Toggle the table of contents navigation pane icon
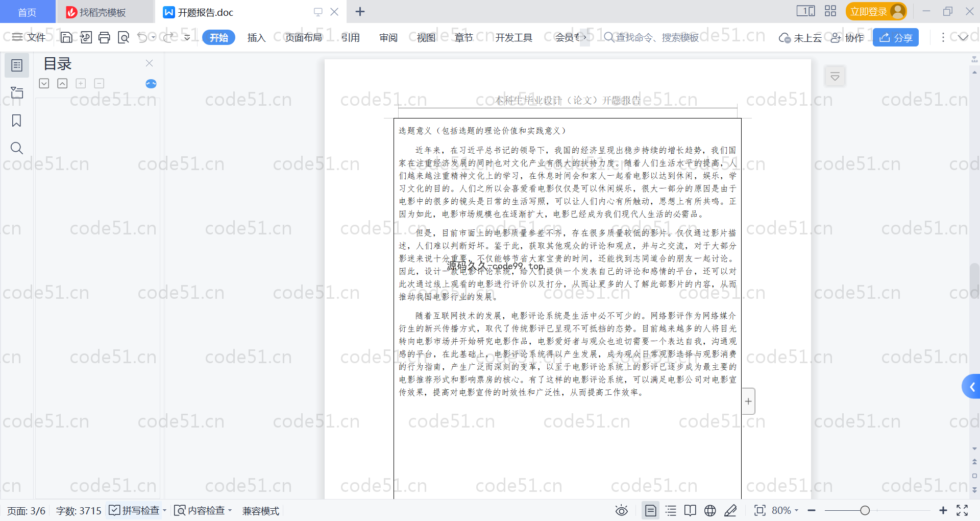980x521 pixels. point(16,65)
